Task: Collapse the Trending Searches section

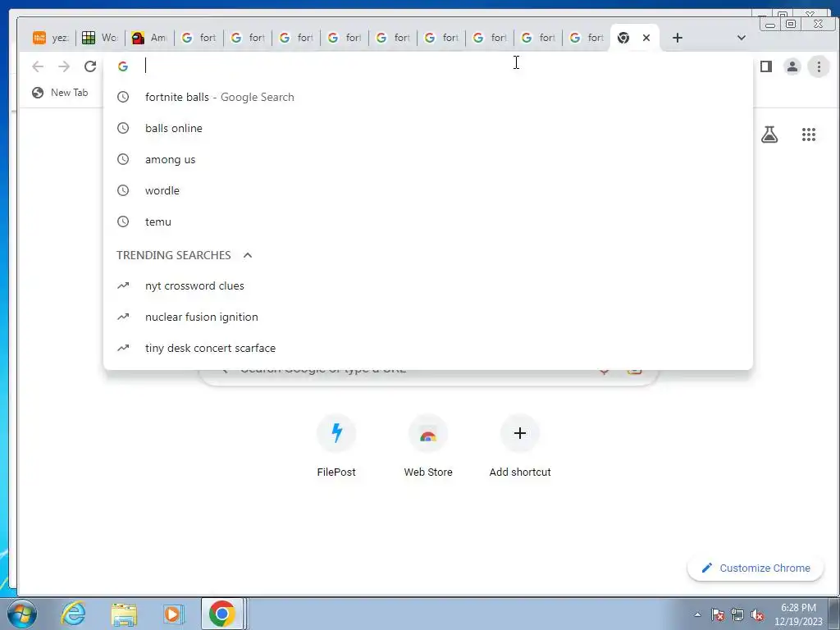Action: coord(248,255)
